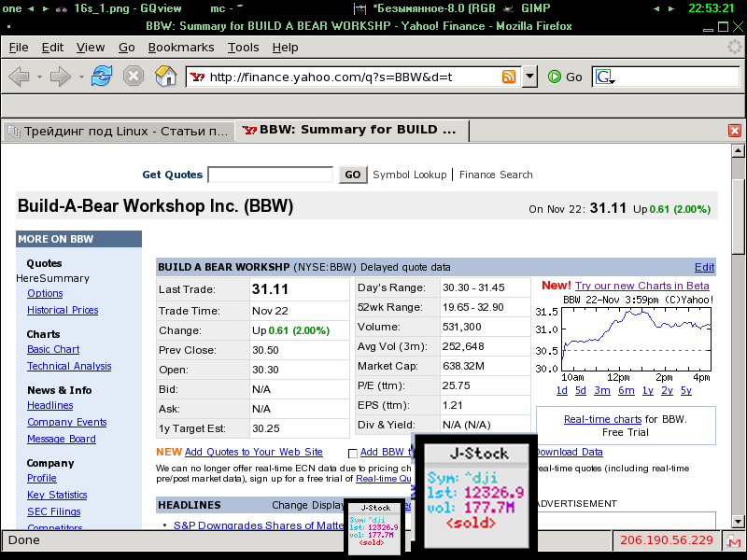Image resolution: width=747 pixels, height=560 pixels.
Task: Open the Go menu
Action: pyautogui.click(x=127, y=48)
